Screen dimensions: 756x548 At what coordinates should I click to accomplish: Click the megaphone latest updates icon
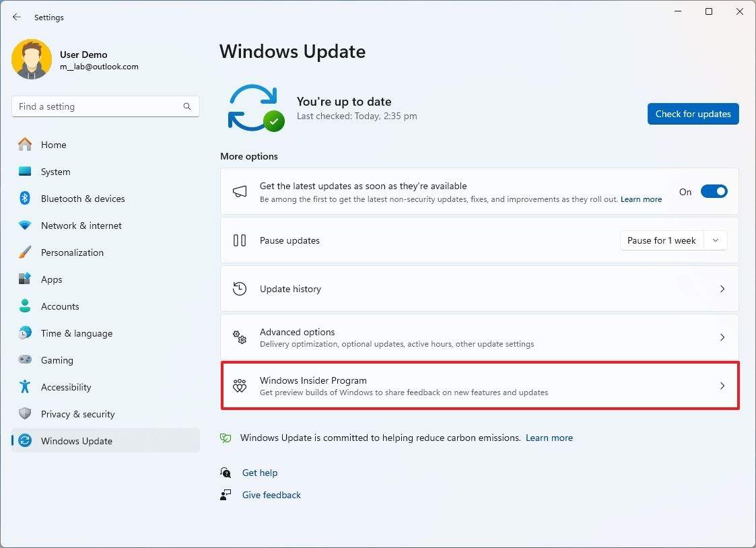240,192
